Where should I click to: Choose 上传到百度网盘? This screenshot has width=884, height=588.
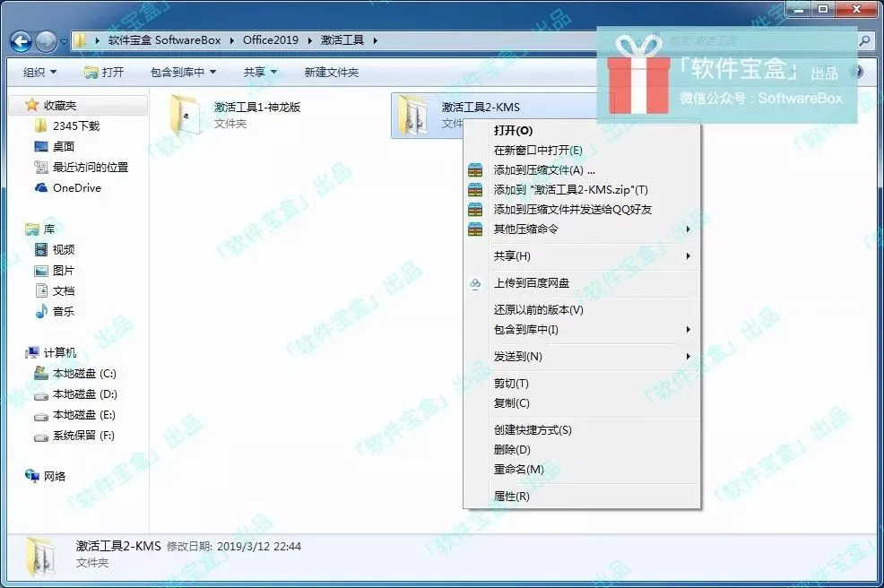point(581,283)
